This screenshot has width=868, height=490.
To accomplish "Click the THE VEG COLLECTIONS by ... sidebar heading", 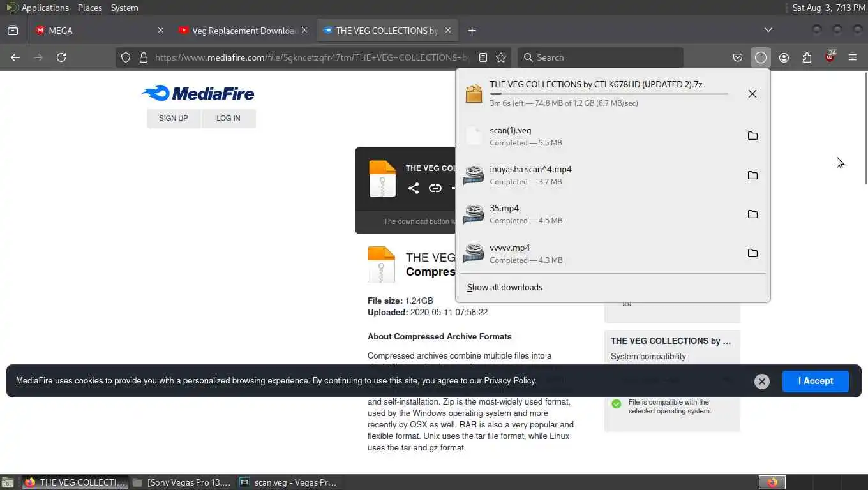I will pos(671,341).
